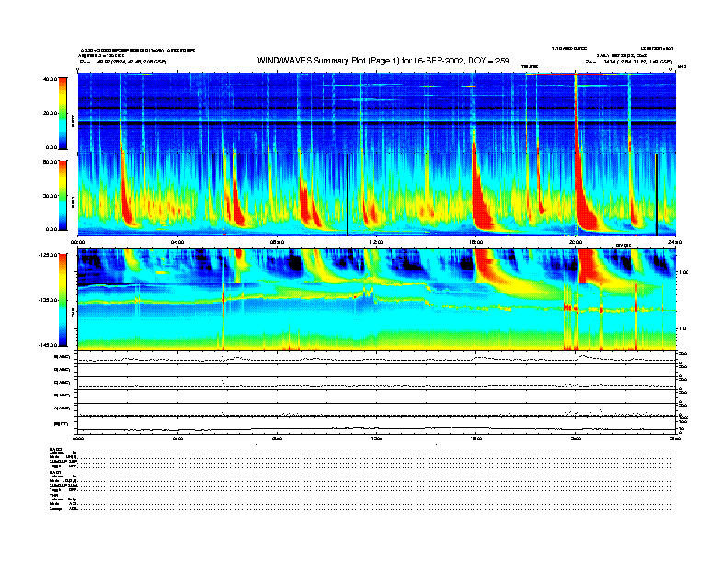The height and width of the screenshot is (563, 728).
Task: Click the red burst at 16:00 in TNR panel
Action: coord(485,264)
